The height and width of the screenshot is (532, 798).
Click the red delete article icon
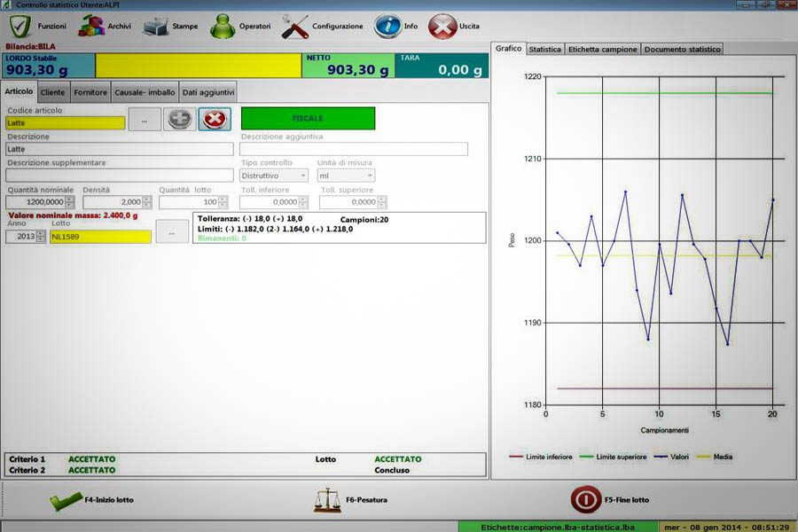pyautogui.click(x=213, y=119)
